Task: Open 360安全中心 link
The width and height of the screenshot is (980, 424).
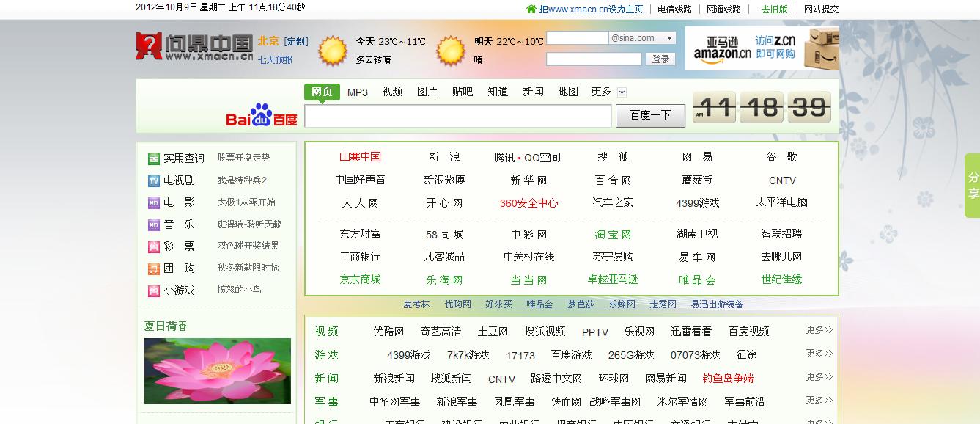Action: pyautogui.click(x=528, y=203)
